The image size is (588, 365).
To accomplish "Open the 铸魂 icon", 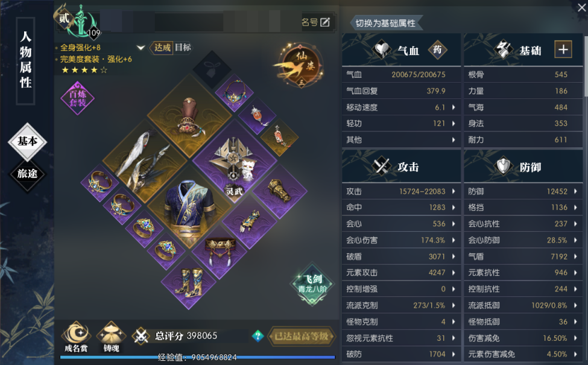I will click(112, 337).
